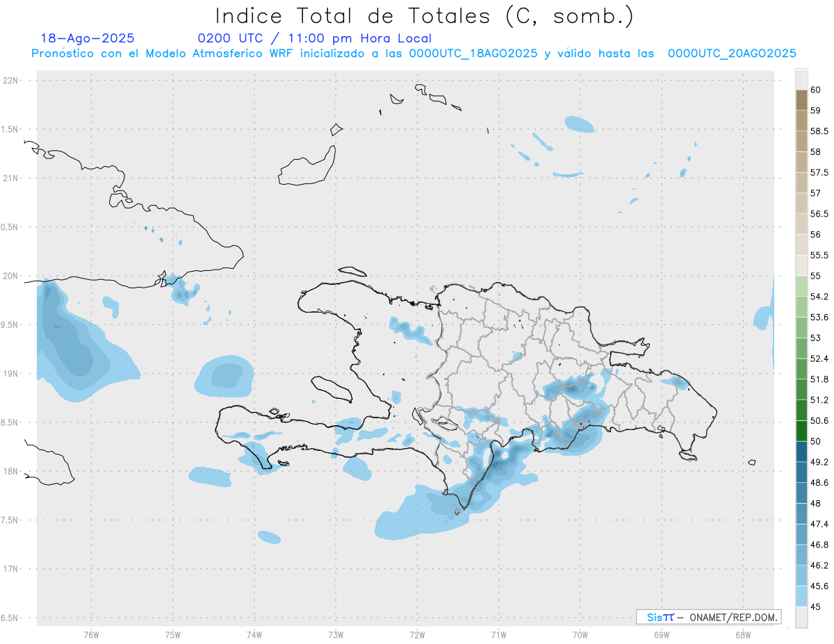Click the 22N latitude label

tap(11, 80)
